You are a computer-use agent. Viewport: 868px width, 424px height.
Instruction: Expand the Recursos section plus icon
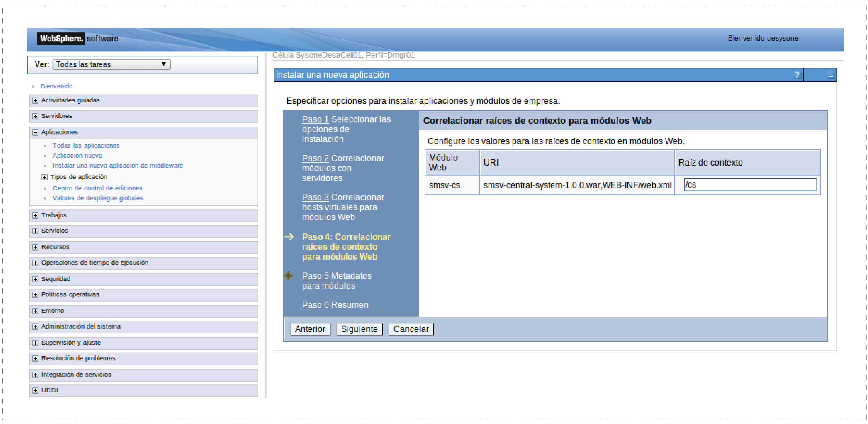pyautogui.click(x=35, y=247)
